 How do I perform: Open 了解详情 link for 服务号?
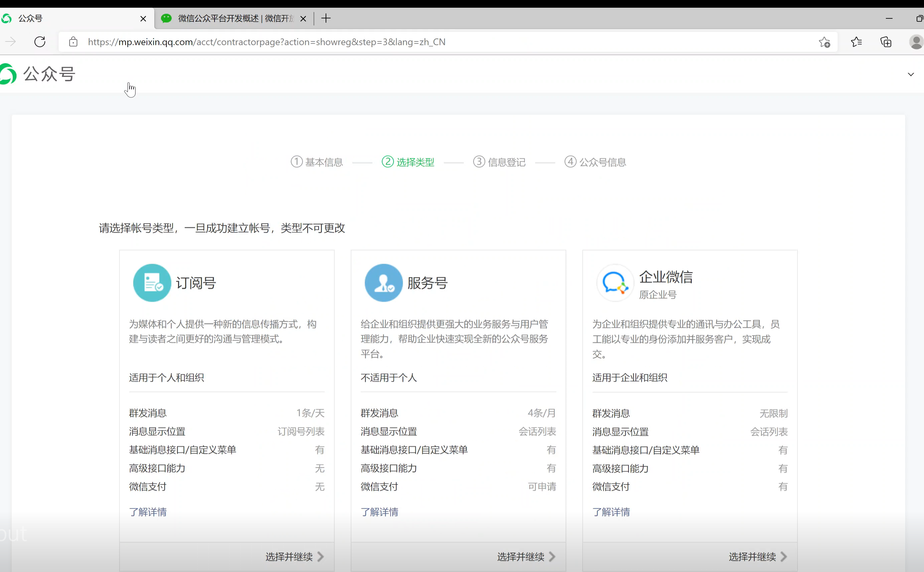pyautogui.click(x=380, y=512)
